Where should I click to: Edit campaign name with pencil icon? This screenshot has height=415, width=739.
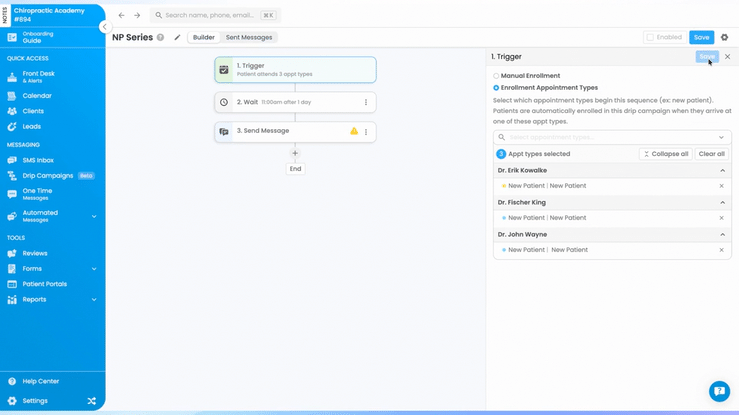pyautogui.click(x=177, y=37)
